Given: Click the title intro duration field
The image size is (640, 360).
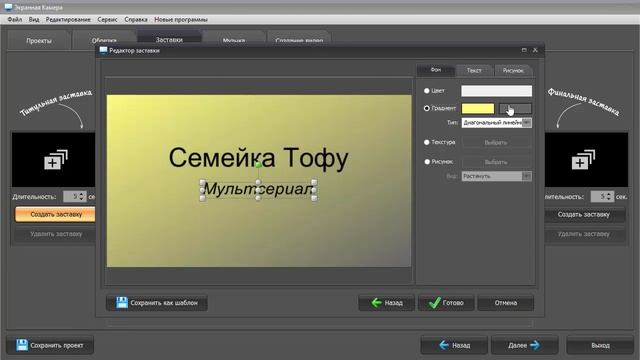Looking at the screenshot, I should (75, 196).
